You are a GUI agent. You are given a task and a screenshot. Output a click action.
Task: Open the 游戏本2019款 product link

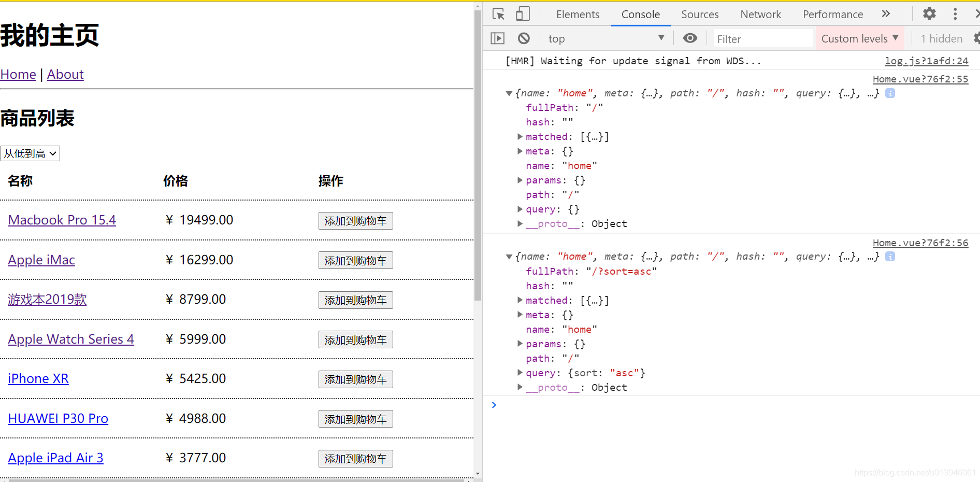pos(47,300)
